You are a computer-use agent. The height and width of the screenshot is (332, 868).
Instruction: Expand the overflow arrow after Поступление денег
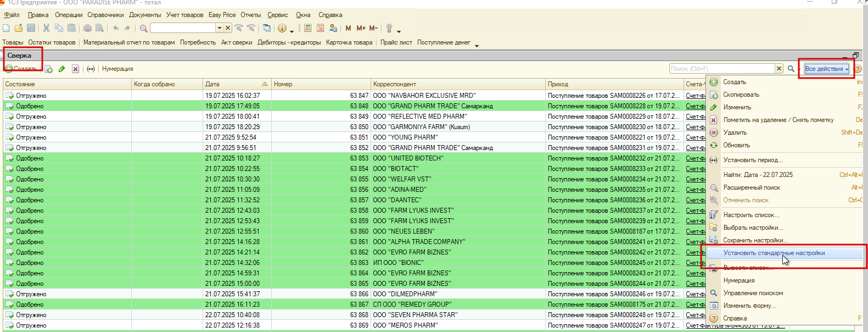pos(477,46)
